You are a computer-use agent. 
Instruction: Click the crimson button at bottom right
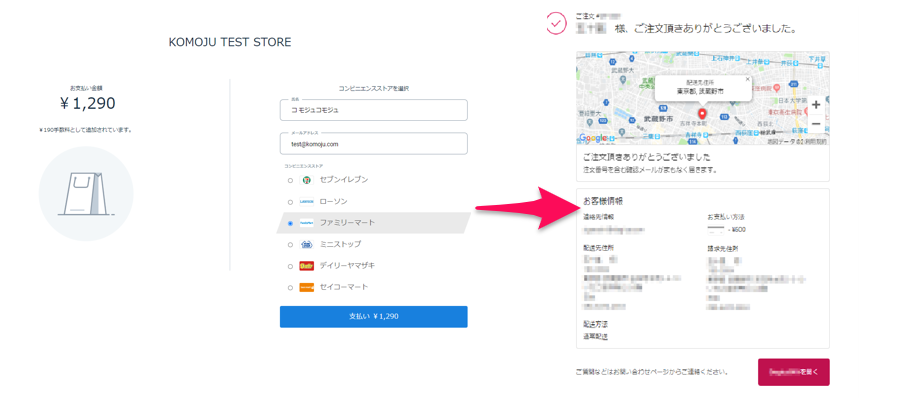[x=794, y=372]
